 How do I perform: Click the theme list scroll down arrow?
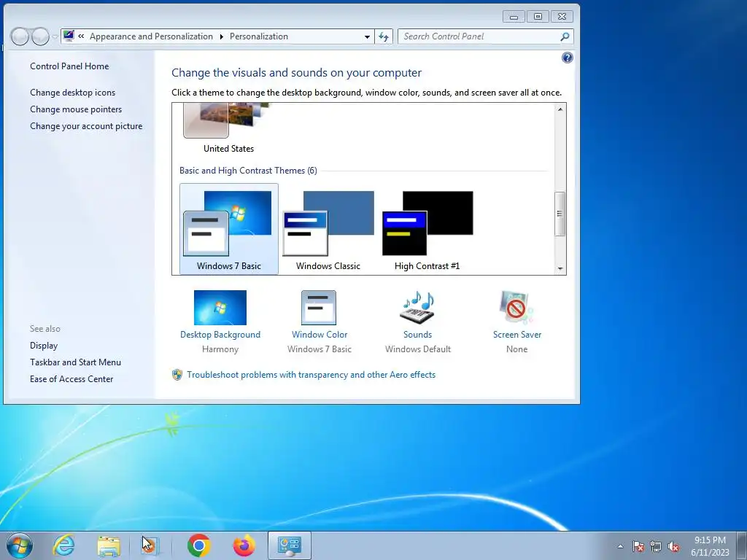point(560,268)
